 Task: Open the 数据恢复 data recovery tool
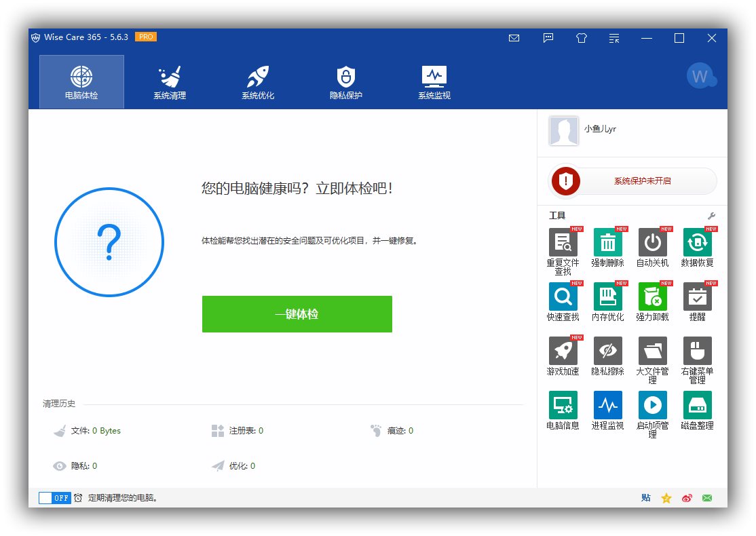click(697, 243)
